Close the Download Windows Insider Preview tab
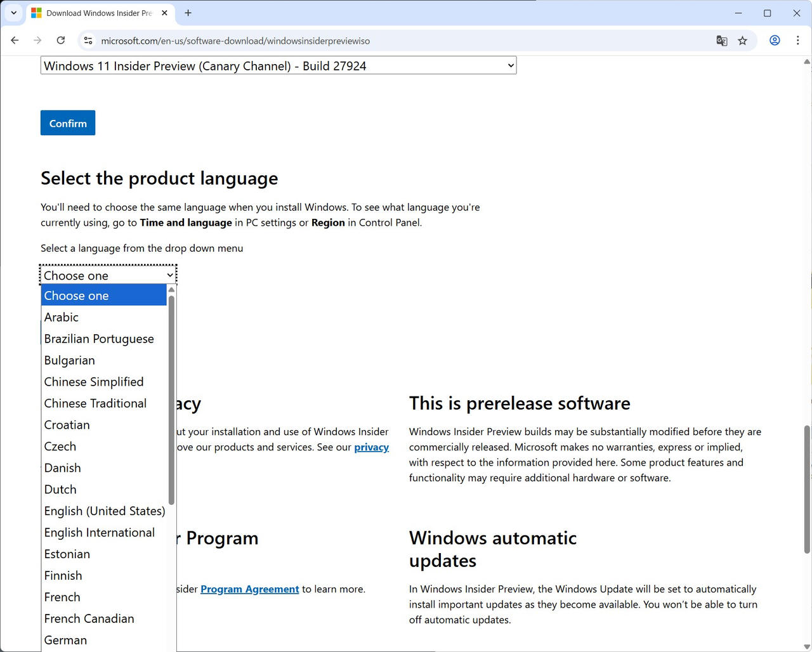The width and height of the screenshot is (812, 652). point(164,13)
